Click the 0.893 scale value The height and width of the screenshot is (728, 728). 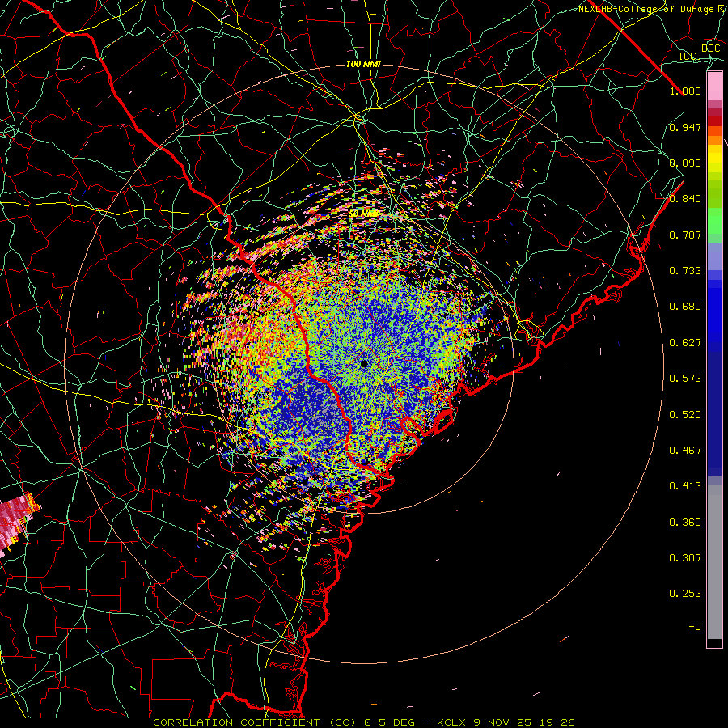coord(685,163)
